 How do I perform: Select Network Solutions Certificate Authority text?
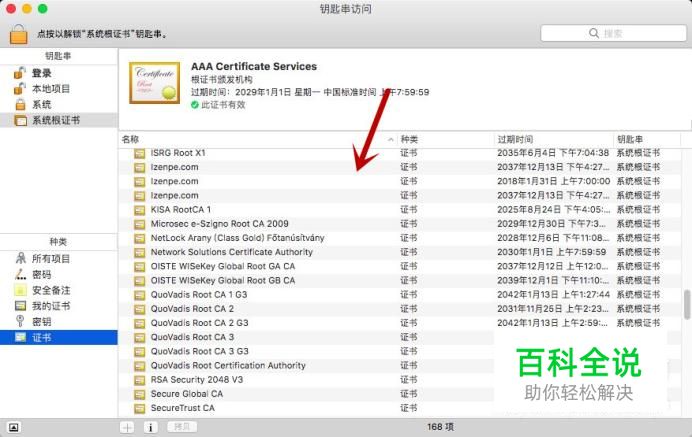[232, 252]
